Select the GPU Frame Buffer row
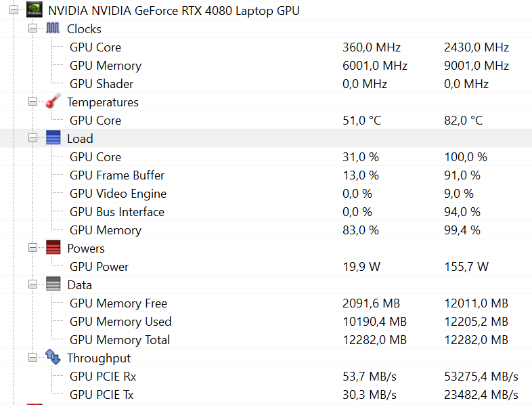The height and width of the screenshot is (405, 532). (x=266, y=175)
